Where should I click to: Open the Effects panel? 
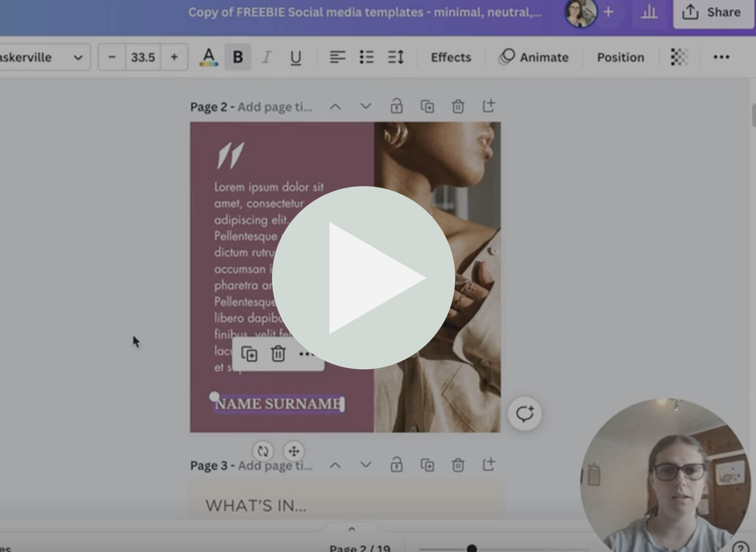pos(450,57)
